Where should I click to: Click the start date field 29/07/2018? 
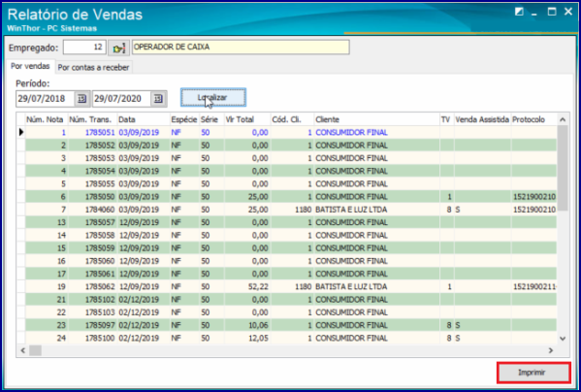(x=46, y=99)
